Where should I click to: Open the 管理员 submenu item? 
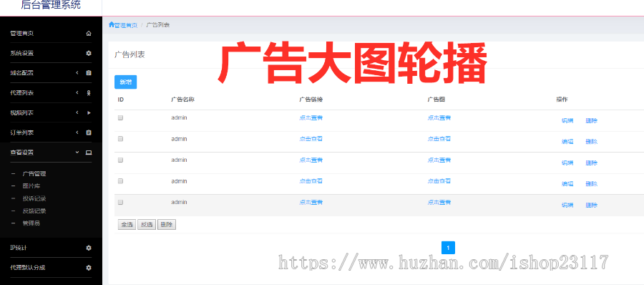tap(31, 223)
